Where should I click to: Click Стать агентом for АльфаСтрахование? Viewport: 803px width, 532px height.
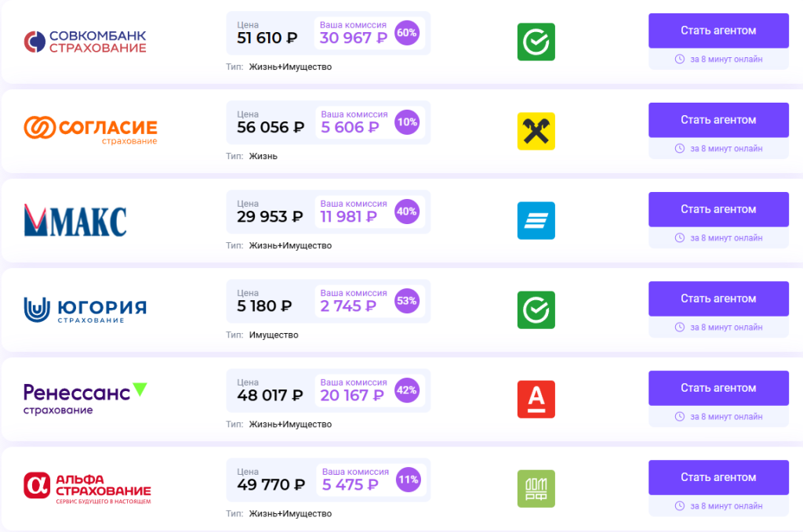point(718,477)
